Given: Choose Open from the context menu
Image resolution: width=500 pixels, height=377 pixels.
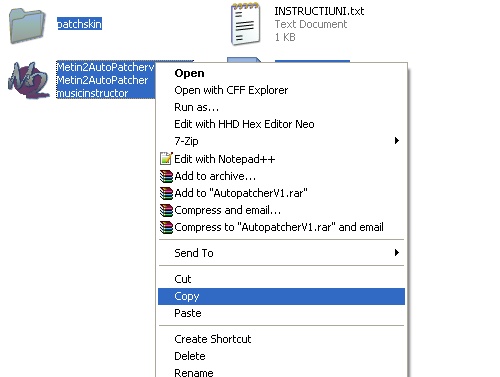Looking at the screenshot, I should tap(189, 73).
